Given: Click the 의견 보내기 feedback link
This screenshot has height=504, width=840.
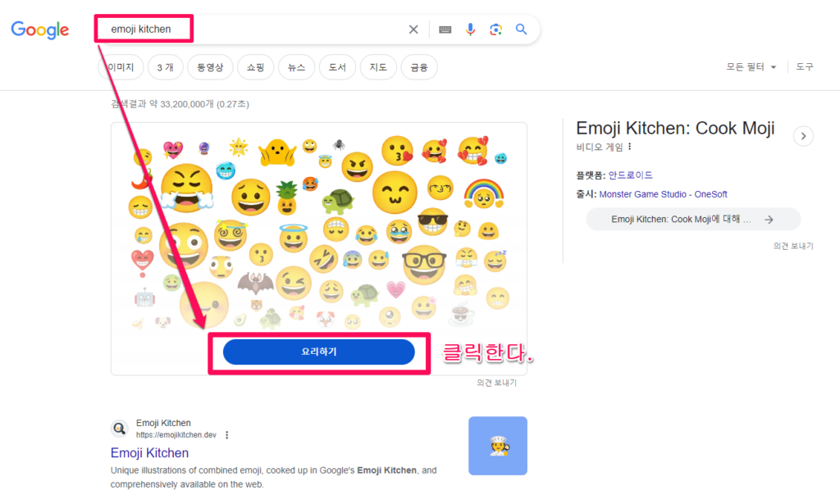Looking at the screenshot, I should click(792, 245).
